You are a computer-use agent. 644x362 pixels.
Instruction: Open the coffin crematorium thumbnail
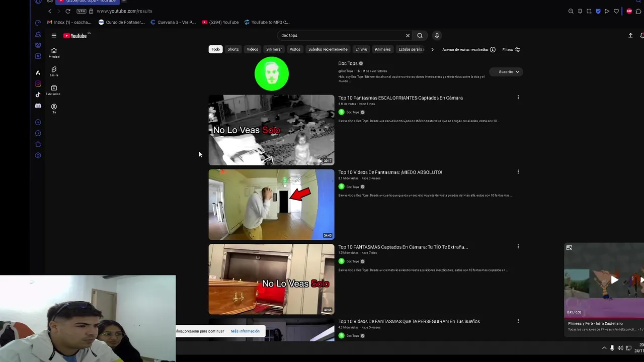coord(271,279)
